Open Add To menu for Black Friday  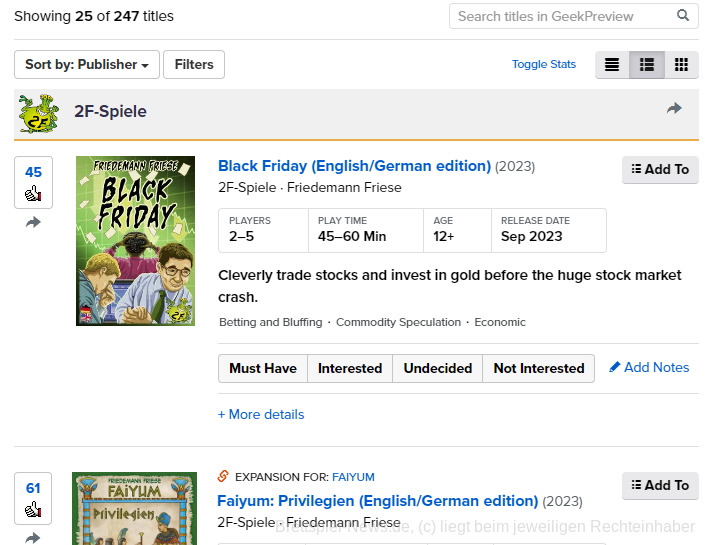point(660,169)
